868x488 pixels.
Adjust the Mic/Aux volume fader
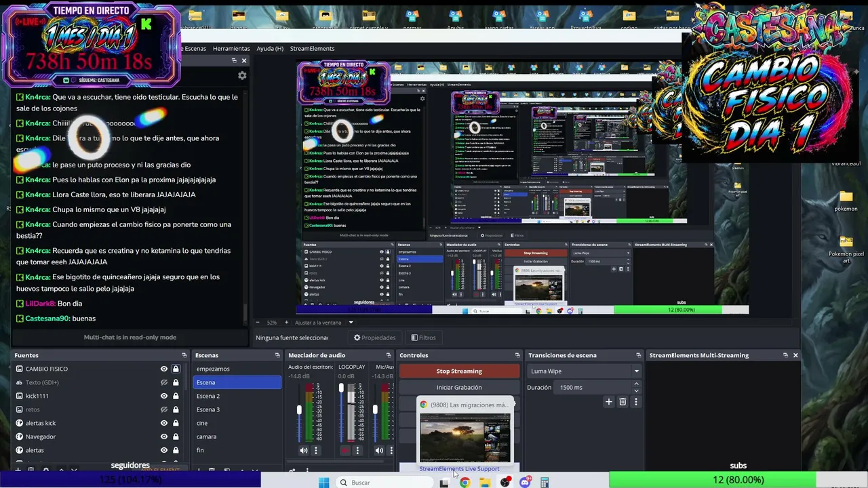pos(375,410)
